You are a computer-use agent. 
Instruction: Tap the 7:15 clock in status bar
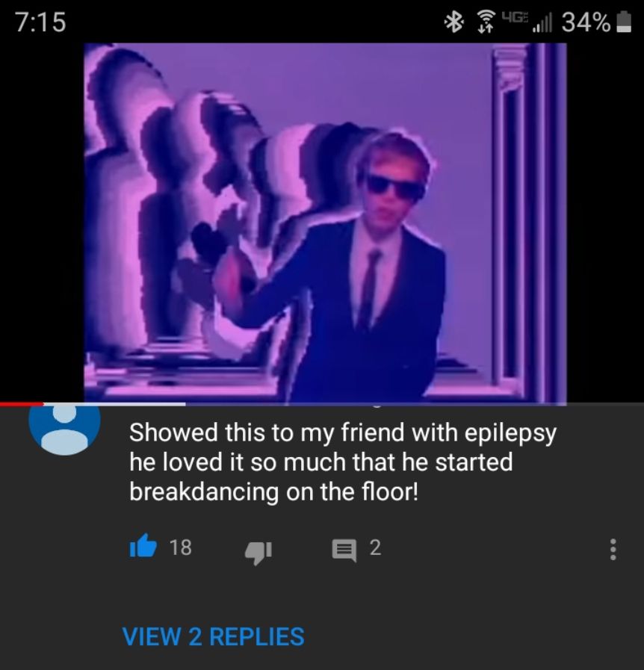point(41,22)
